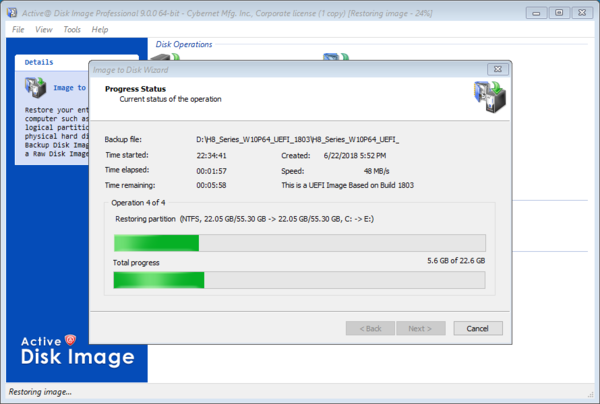Click the Restoring partition progress bar

pyautogui.click(x=300, y=243)
